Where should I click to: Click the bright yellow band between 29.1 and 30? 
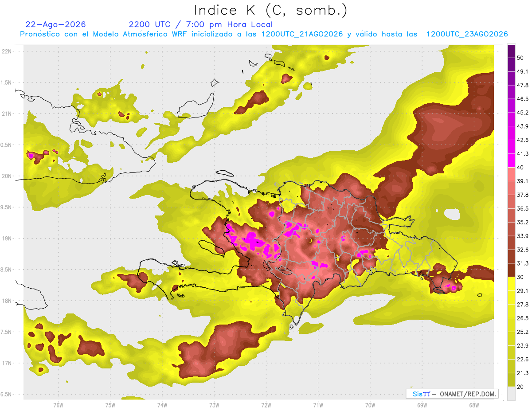pyautogui.click(x=511, y=284)
